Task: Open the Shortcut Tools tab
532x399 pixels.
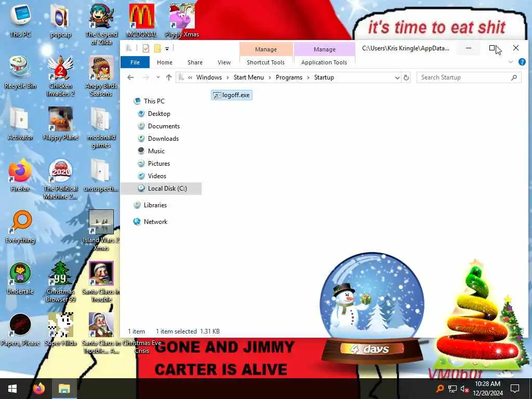Action: [265, 62]
